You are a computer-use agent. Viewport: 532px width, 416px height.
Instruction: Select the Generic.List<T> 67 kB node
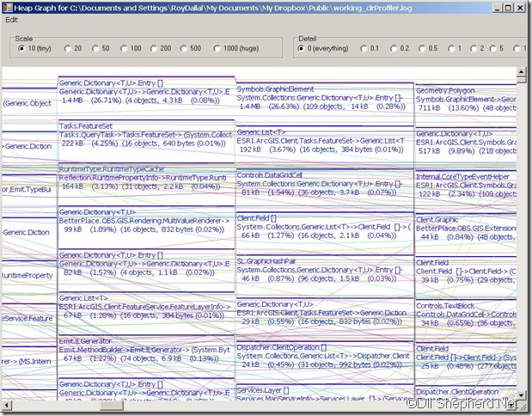point(146,314)
